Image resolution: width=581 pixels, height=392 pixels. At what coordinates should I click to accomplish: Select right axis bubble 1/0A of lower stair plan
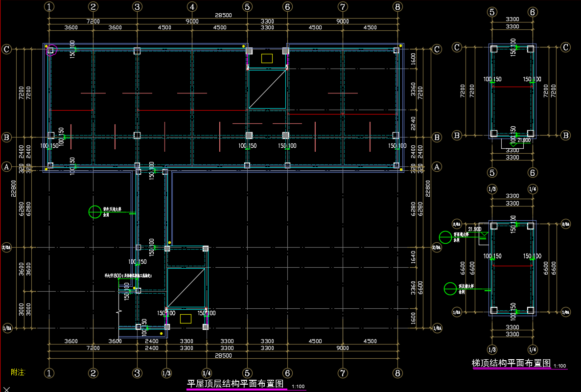[x=565, y=312]
